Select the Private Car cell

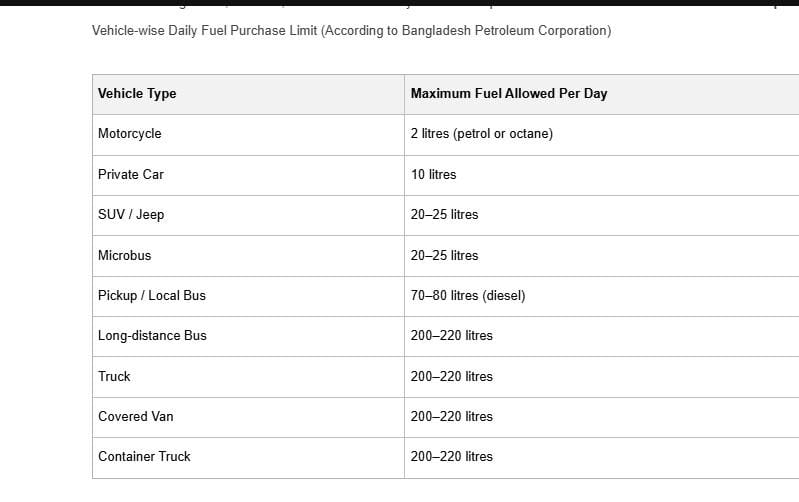[131, 174]
